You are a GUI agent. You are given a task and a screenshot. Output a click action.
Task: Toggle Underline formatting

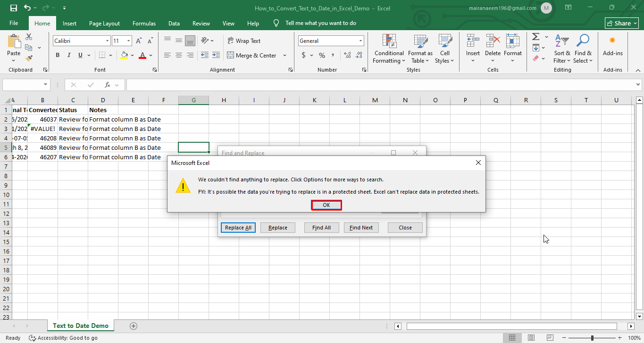tap(81, 55)
